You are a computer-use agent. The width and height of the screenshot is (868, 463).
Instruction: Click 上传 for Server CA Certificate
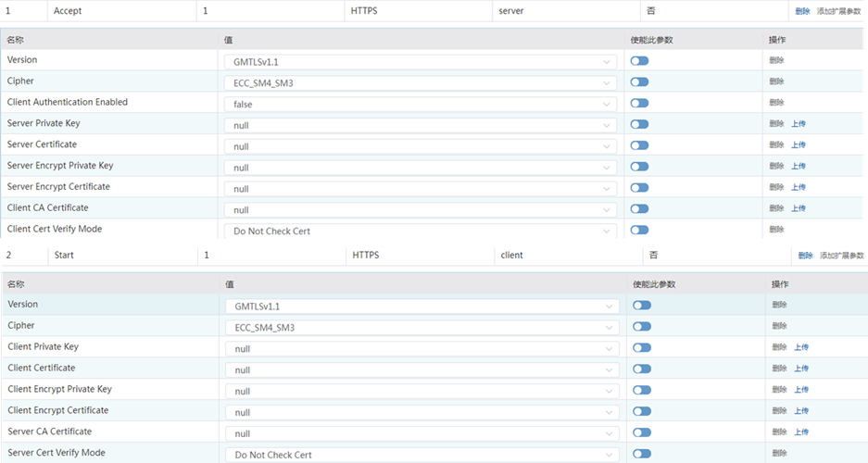point(801,432)
